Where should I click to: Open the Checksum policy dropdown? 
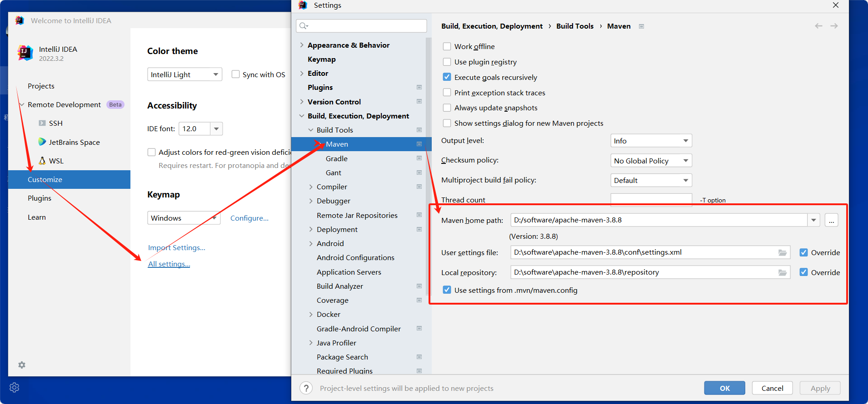[x=651, y=161]
